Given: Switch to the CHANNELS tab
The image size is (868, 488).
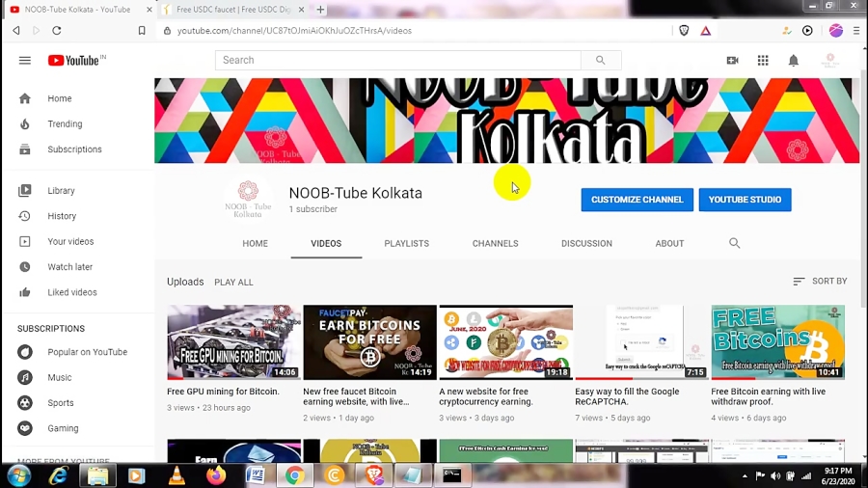Looking at the screenshot, I should pyautogui.click(x=495, y=243).
